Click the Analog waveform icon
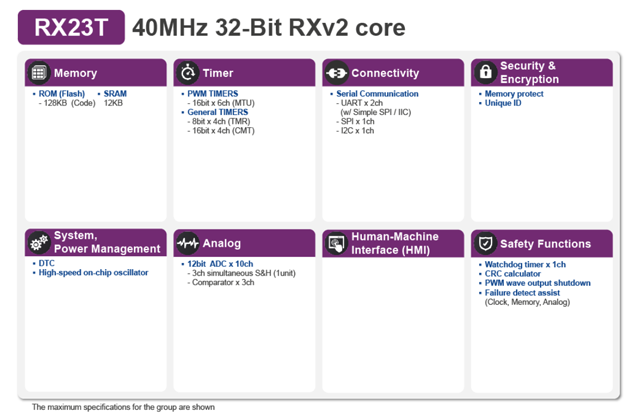 (x=188, y=243)
